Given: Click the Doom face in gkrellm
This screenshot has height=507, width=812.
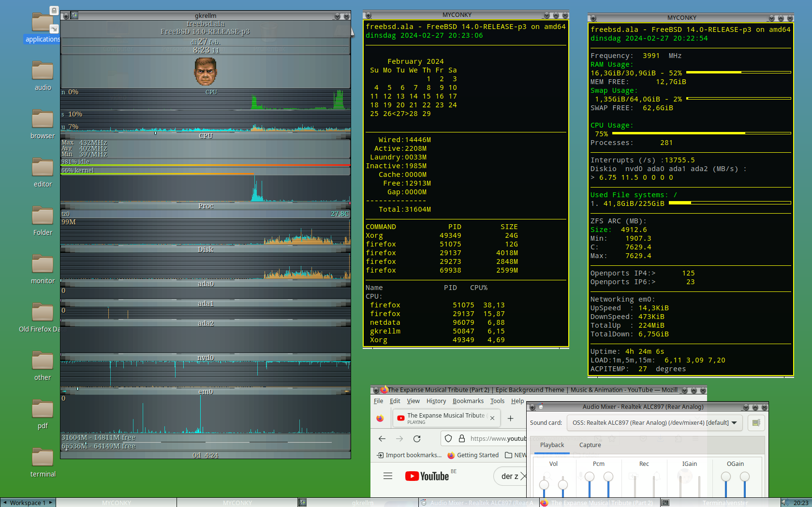Looking at the screenshot, I should pos(206,71).
